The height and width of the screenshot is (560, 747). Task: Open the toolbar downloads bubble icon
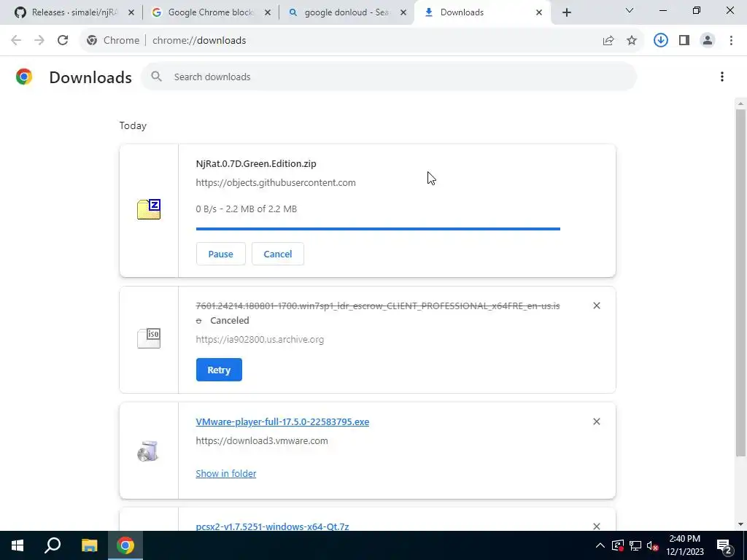(x=661, y=41)
